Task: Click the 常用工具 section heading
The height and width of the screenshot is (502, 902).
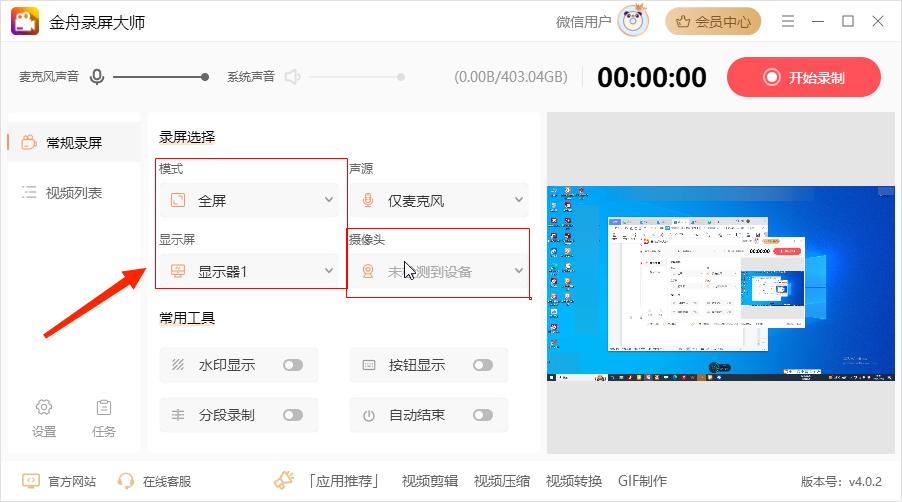Action: pyautogui.click(x=187, y=317)
